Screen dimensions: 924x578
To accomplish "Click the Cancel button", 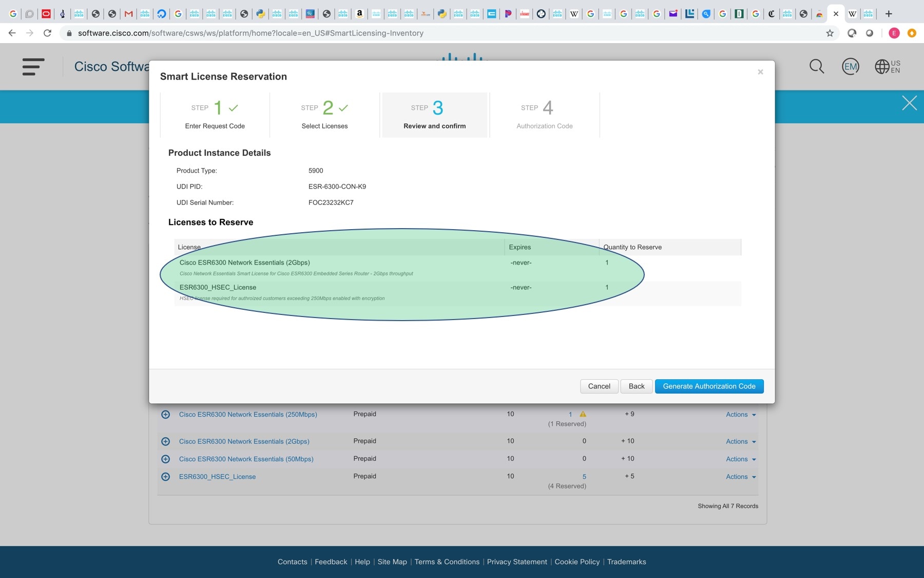I will tap(599, 386).
